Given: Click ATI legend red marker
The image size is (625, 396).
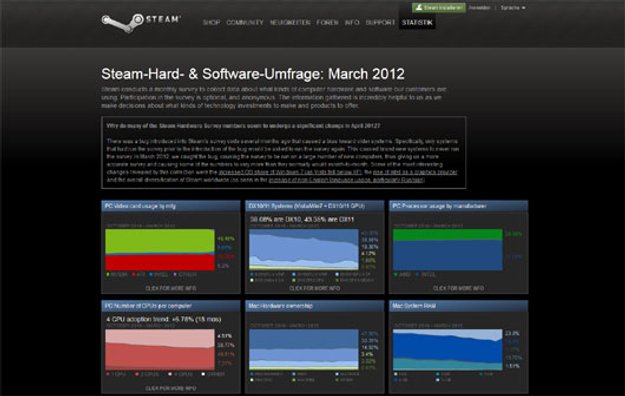Looking at the screenshot, I should [133, 275].
